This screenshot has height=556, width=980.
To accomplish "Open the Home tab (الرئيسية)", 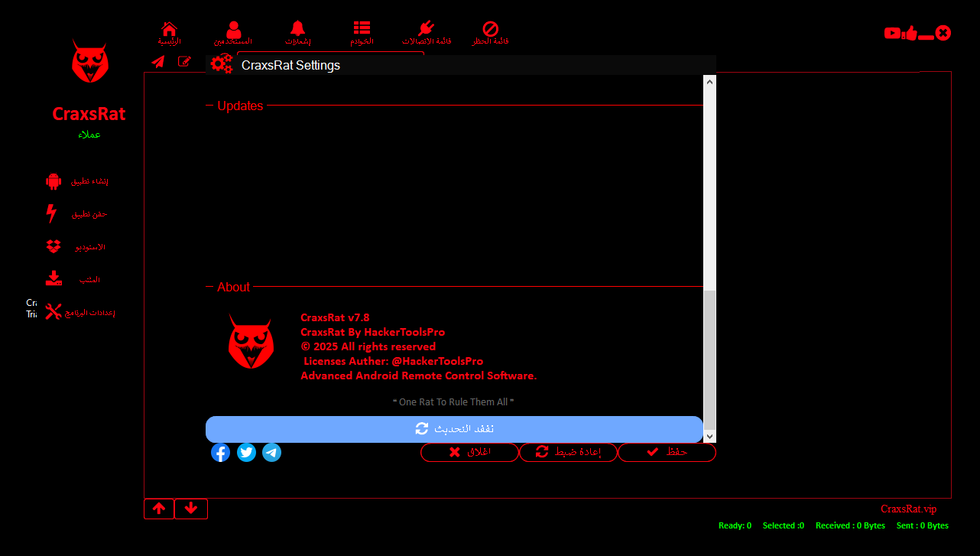I will tap(170, 34).
